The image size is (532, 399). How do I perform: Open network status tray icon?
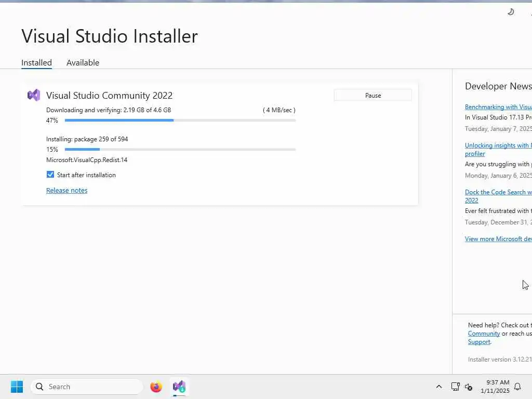pyautogui.click(x=455, y=387)
